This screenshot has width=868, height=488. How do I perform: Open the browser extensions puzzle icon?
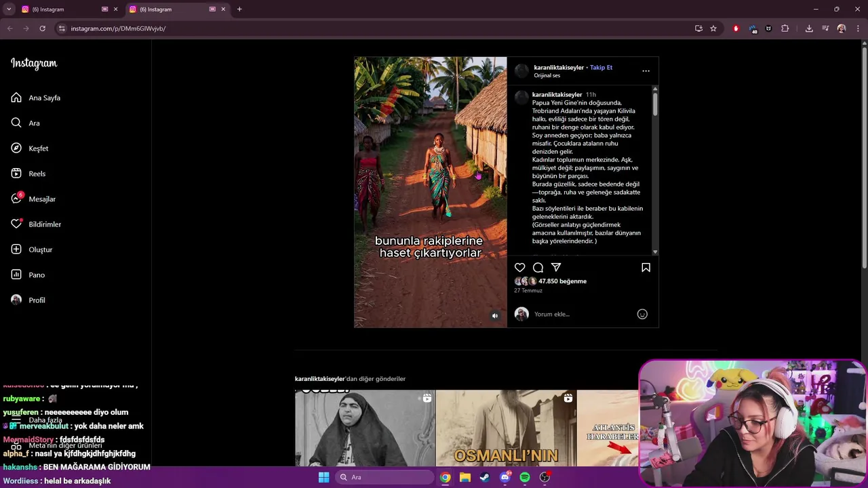click(x=785, y=28)
